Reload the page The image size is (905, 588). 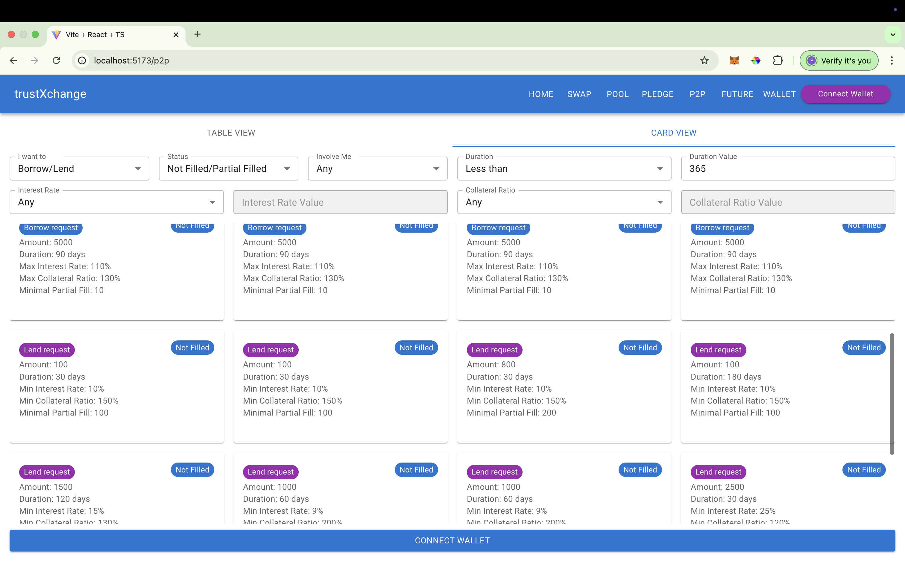pyautogui.click(x=56, y=60)
